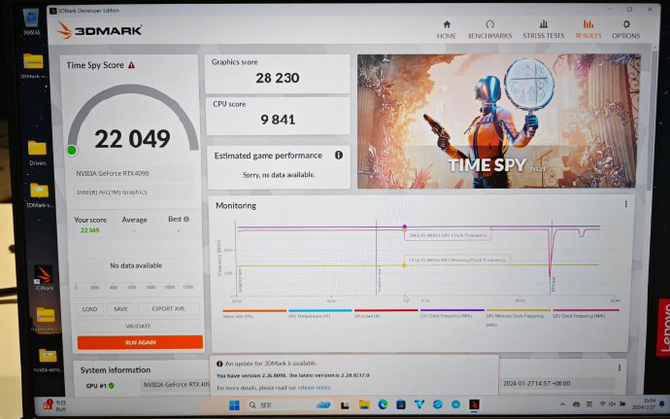
Task: Open the top 3DMark-v folder on the desktop
Action: pyautogui.click(x=33, y=66)
